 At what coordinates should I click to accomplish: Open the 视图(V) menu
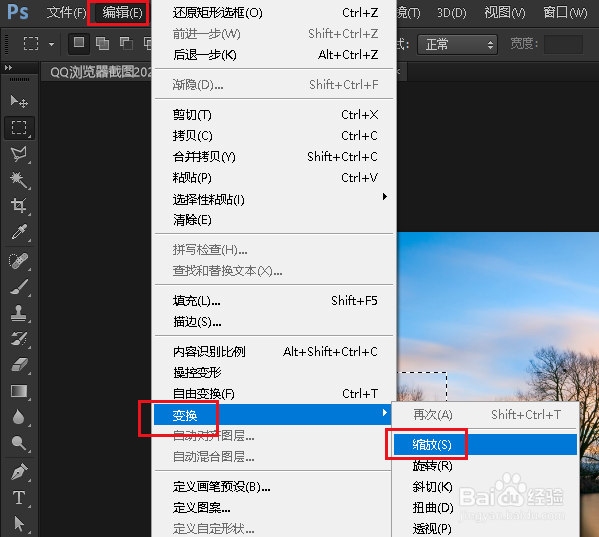(505, 13)
